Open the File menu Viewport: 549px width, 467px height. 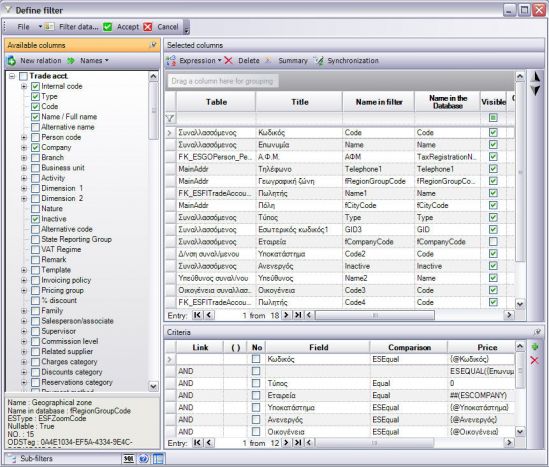[23, 27]
